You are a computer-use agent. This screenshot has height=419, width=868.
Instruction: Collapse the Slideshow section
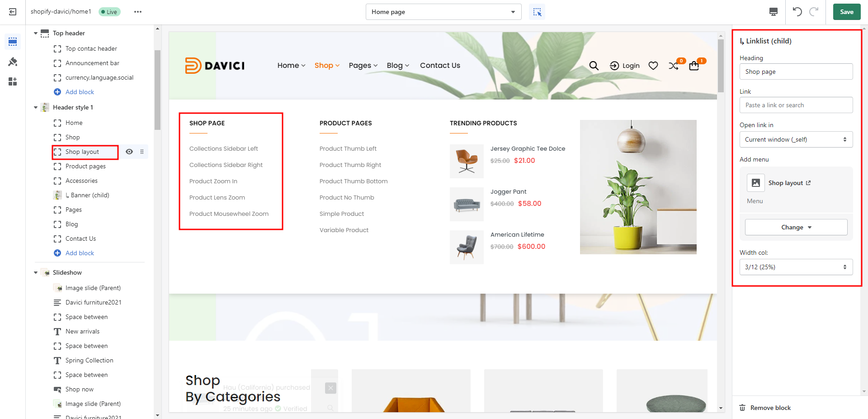tap(36, 272)
